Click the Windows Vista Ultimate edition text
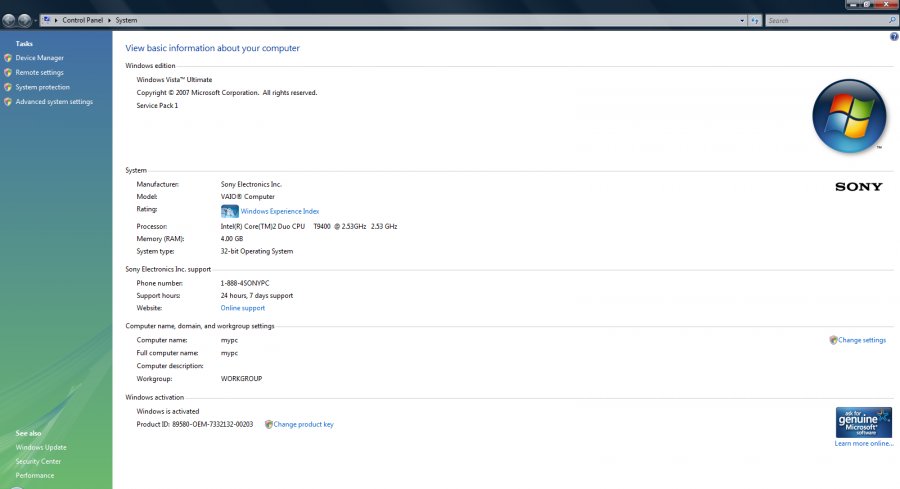900x489 pixels. pos(174,80)
